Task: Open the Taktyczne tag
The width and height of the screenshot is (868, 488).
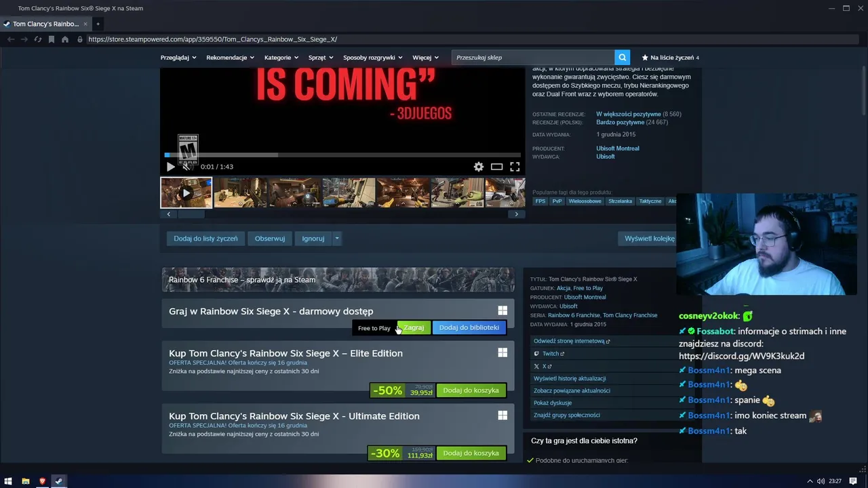Action: tap(650, 201)
